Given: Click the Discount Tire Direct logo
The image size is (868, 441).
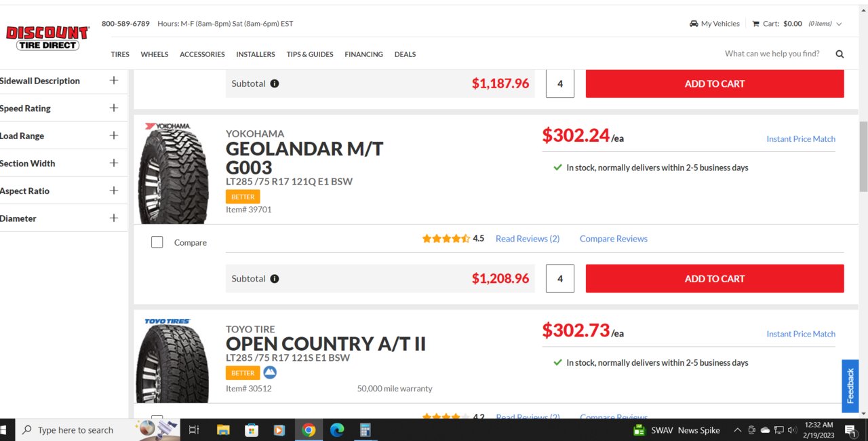Looking at the screenshot, I should pos(47,38).
